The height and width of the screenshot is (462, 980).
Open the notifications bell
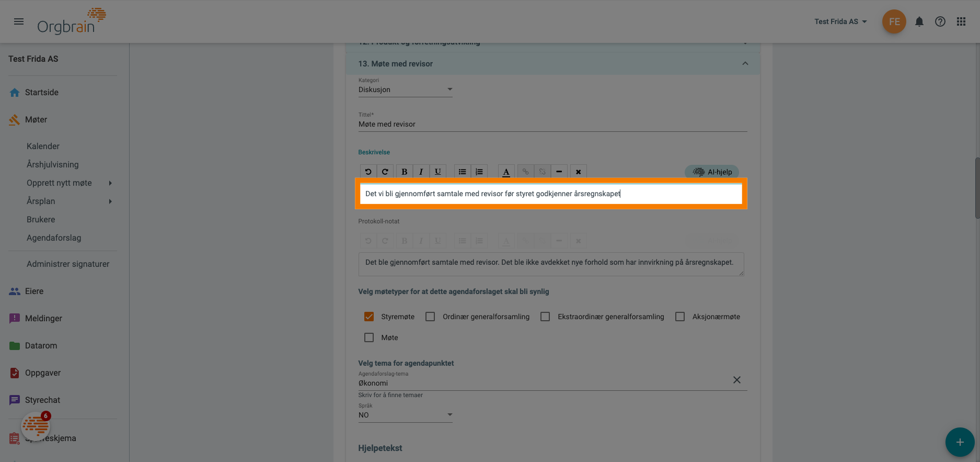(x=919, y=21)
